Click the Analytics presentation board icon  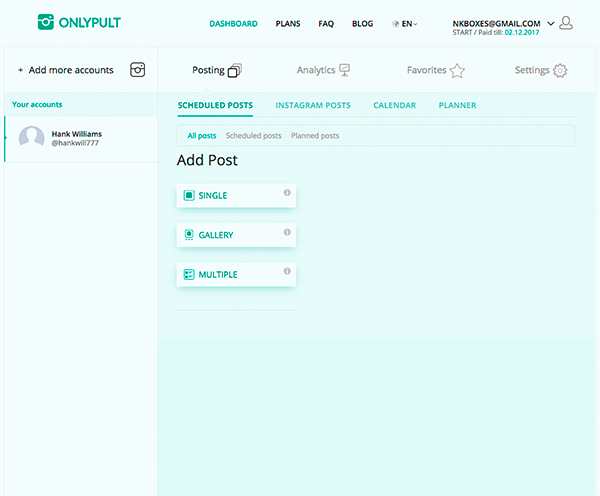pos(344,70)
